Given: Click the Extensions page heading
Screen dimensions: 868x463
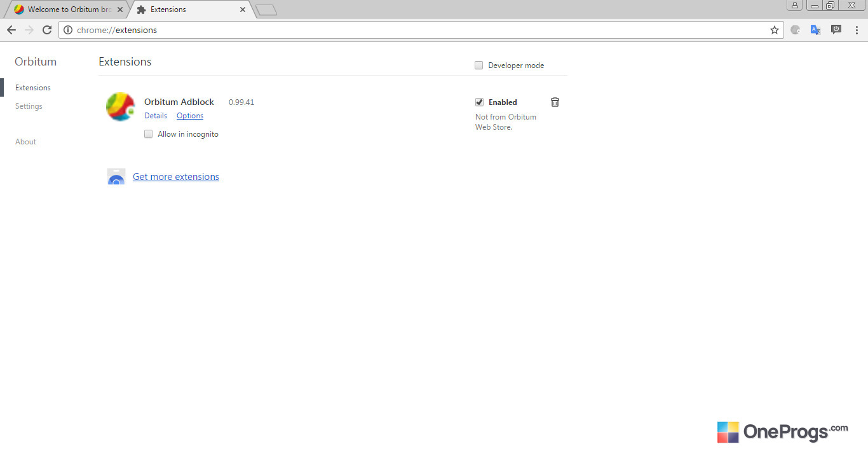Looking at the screenshot, I should point(125,62).
